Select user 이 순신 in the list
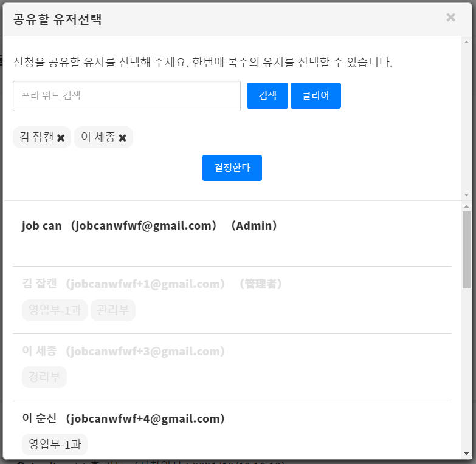Image resolution: width=476 pixels, height=464 pixels. [123, 418]
